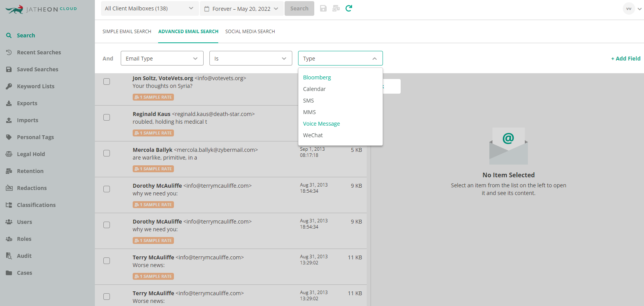644x306 pixels.
Task: Click the green refresh icon
Action: point(349,8)
